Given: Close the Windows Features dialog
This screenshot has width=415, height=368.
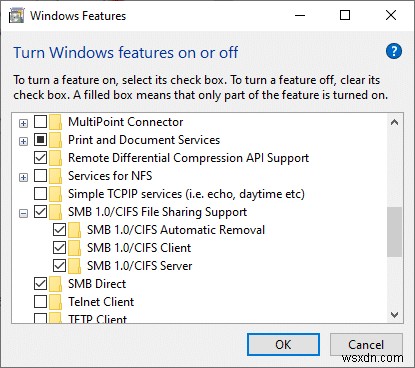Looking at the screenshot, I should click(x=391, y=15).
